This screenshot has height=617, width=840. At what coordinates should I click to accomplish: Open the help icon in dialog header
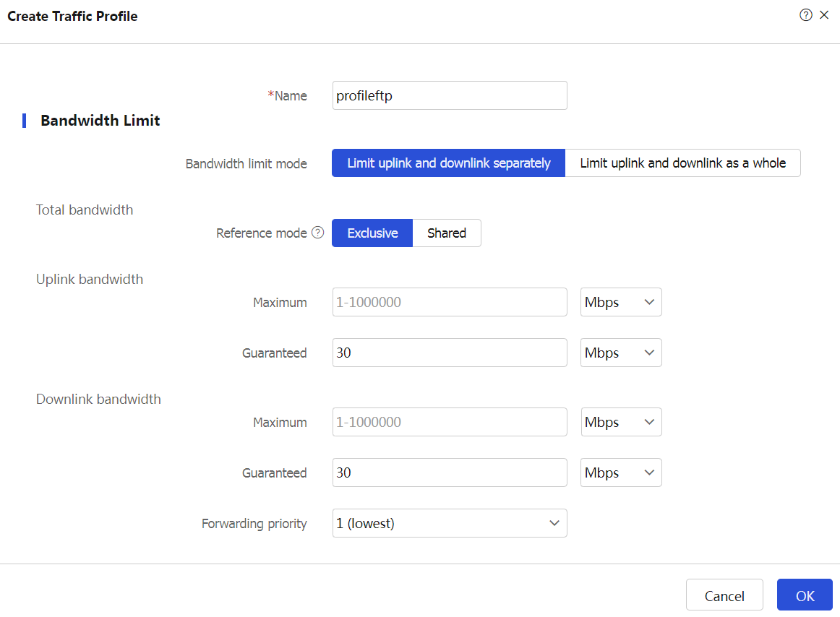(805, 15)
